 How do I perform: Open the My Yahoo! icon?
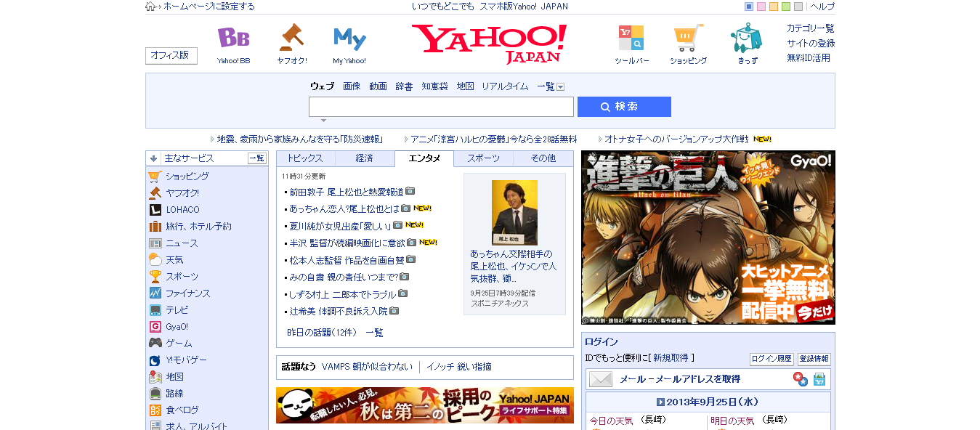tap(349, 38)
